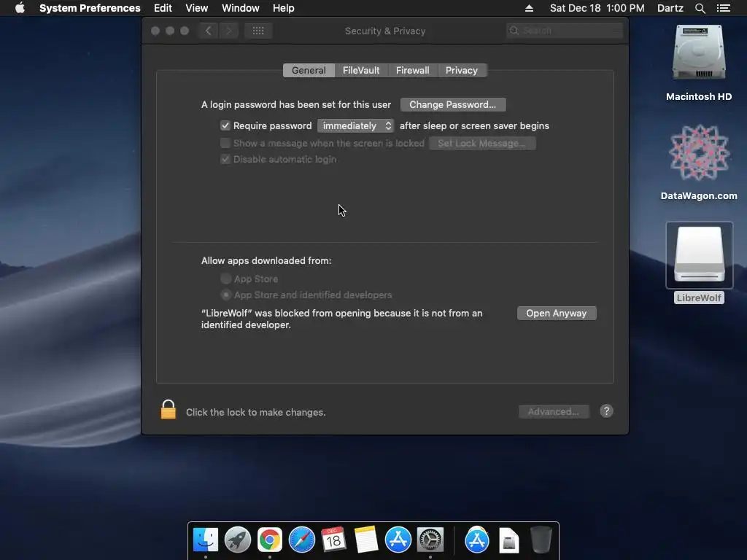The height and width of the screenshot is (560, 747).
Task: Open the Help menu
Action: [284, 8]
